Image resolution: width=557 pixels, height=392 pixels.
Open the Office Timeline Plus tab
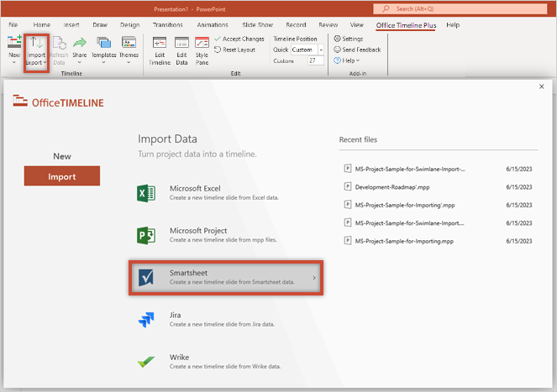[406, 25]
